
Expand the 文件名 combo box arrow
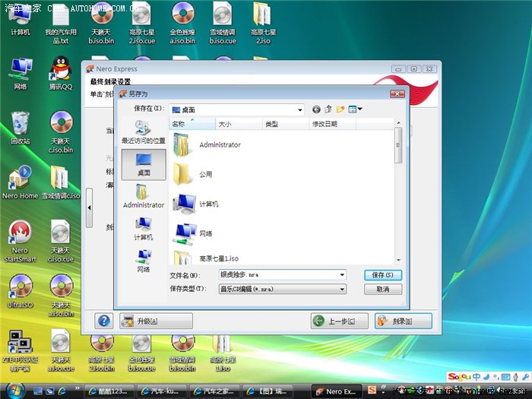point(342,275)
